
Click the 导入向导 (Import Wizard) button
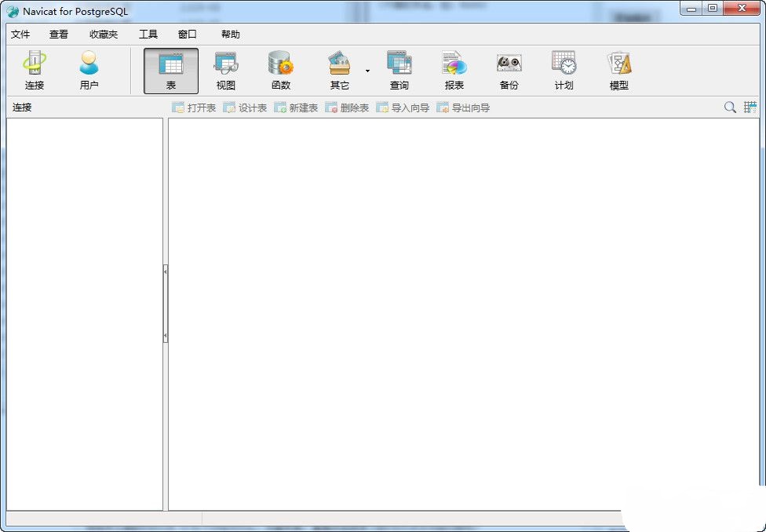pos(403,107)
